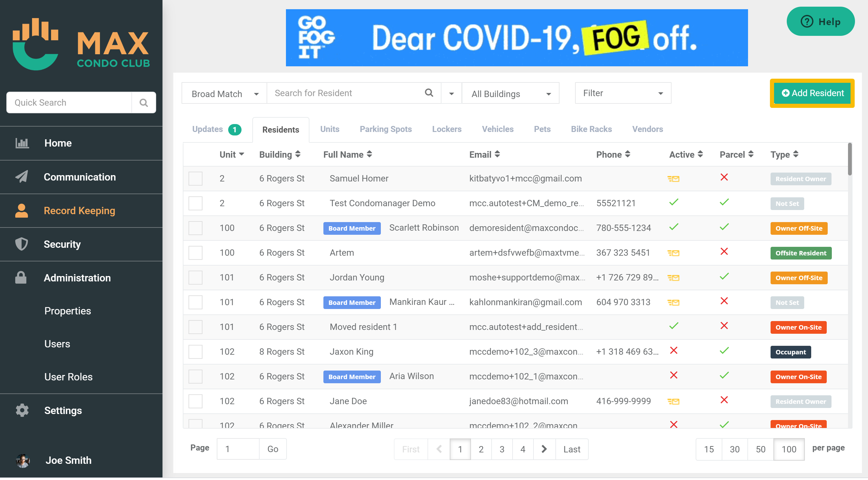868x480 pixels.
Task: Click the Search for Resident magnifier icon
Action: (x=429, y=93)
